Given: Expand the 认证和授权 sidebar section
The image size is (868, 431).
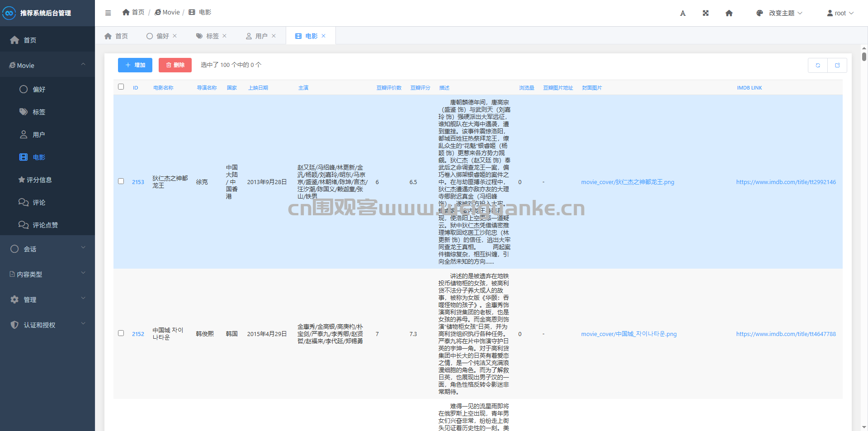Looking at the screenshot, I should coord(47,325).
